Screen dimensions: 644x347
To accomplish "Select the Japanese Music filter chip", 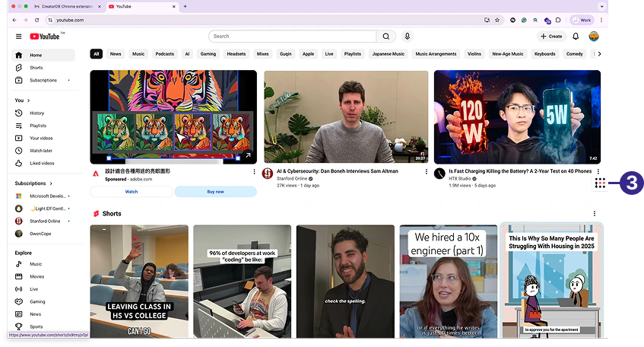I will pos(388,54).
